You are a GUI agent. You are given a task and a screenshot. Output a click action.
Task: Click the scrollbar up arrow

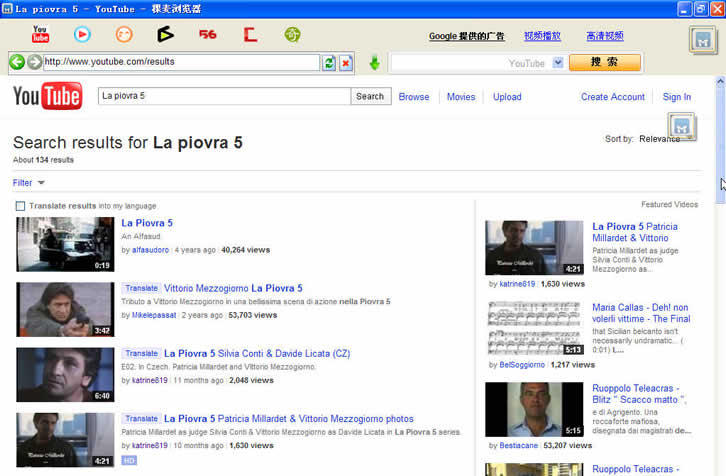tap(720, 82)
